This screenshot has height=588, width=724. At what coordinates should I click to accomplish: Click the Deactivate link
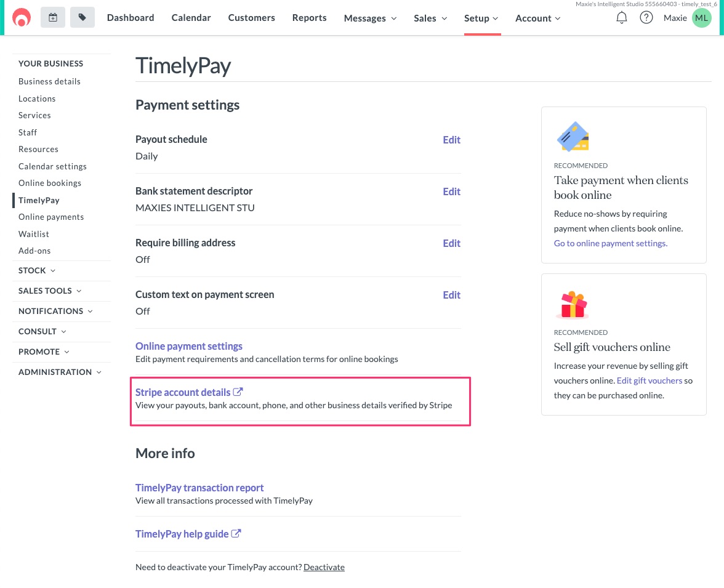point(324,567)
